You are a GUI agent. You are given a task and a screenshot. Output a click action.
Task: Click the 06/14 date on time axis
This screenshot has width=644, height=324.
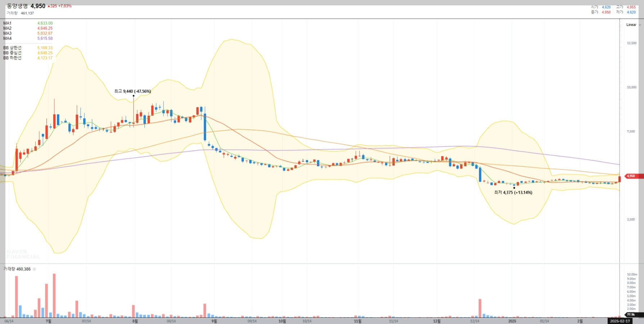click(9, 321)
